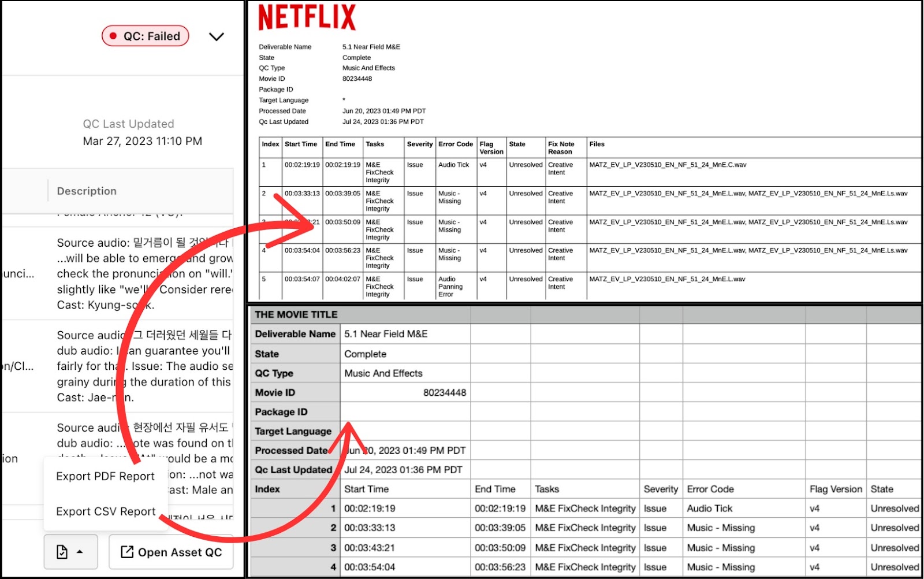Select Unresolved state cell in spreadsheet row 3
This screenshot has width=924, height=579.
[x=894, y=547]
